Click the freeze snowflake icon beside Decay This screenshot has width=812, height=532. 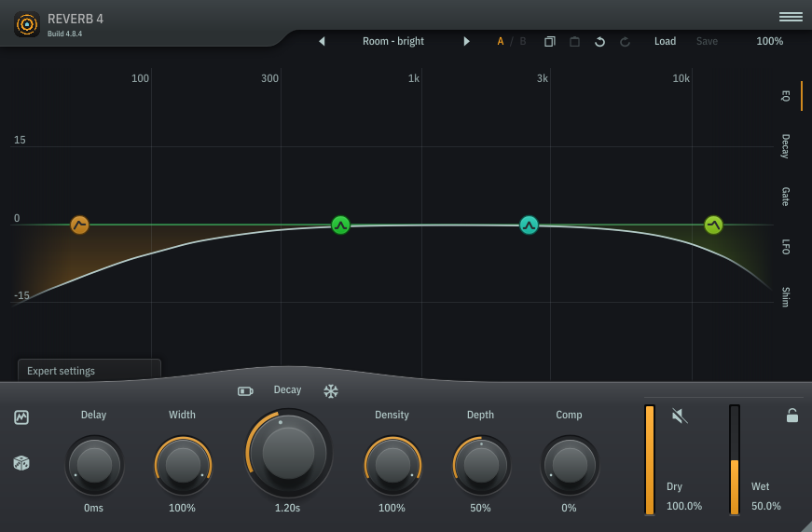pyautogui.click(x=331, y=391)
